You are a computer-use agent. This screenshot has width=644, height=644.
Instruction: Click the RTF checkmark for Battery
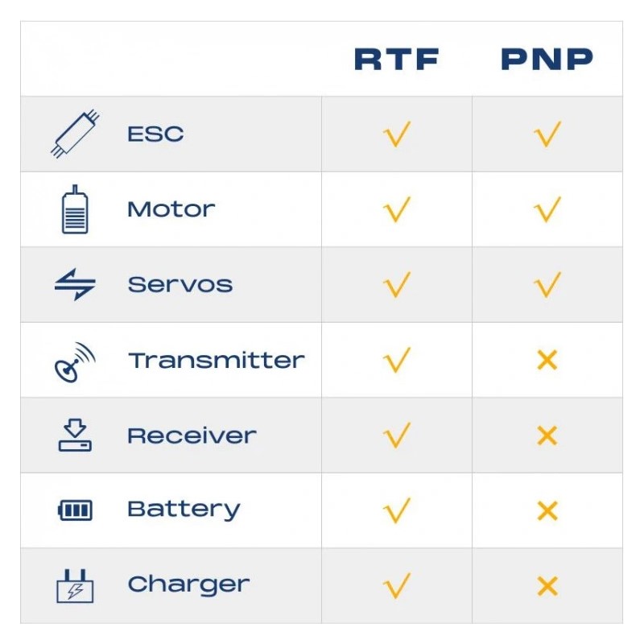click(397, 510)
